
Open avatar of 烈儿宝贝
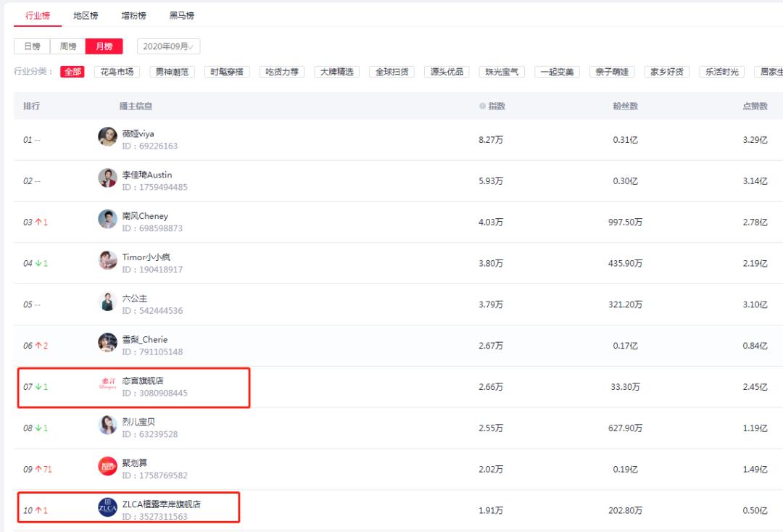tap(107, 425)
